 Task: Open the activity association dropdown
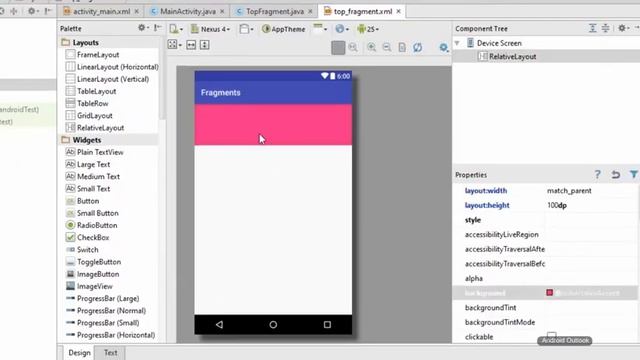click(x=320, y=28)
